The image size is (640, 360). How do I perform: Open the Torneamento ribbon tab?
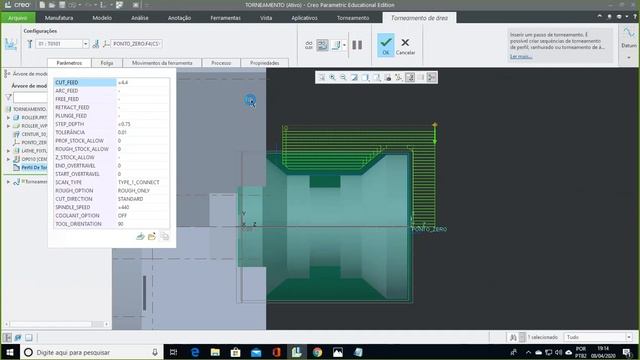point(353,18)
